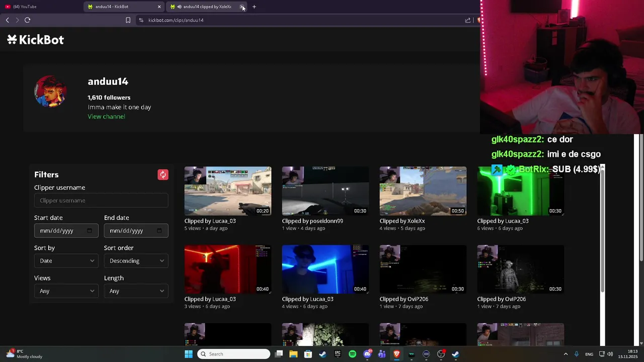Viewport: 644px width, 362px height.
Task: Open 00:20 clip by Lucaa_03
Action: [x=228, y=191]
